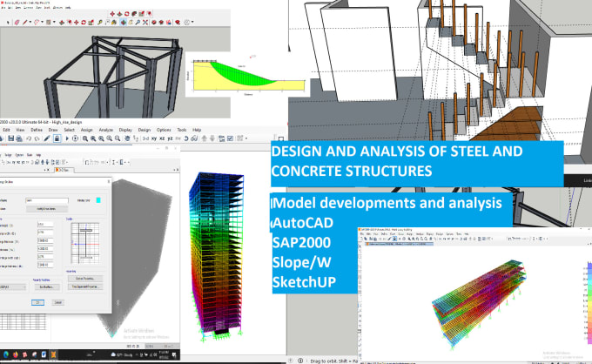Click the Zoom Extents tool in SketchUp
The image size is (592, 364).
click(x=145, y=23)
